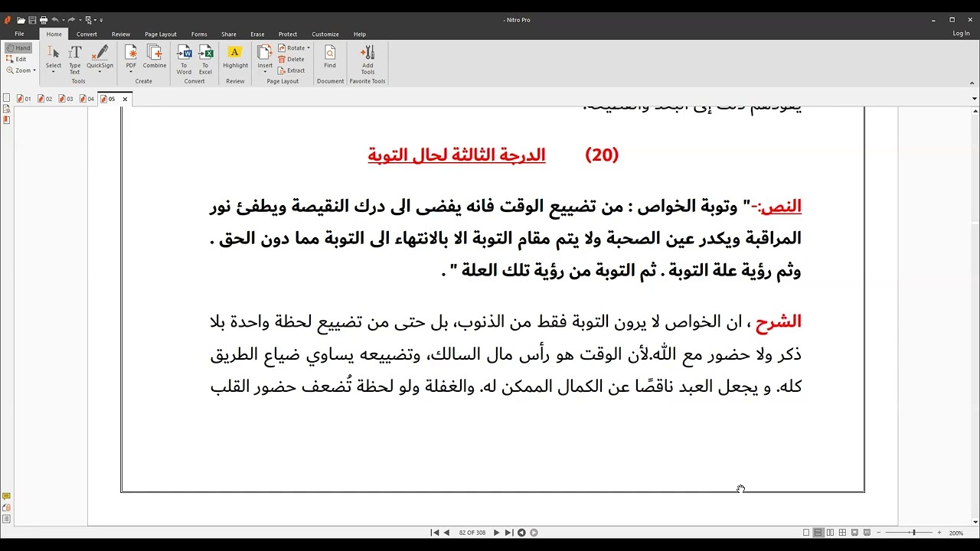Print document from quick access toolbar
Screen dimensions: 980x551
click(43, 20)
